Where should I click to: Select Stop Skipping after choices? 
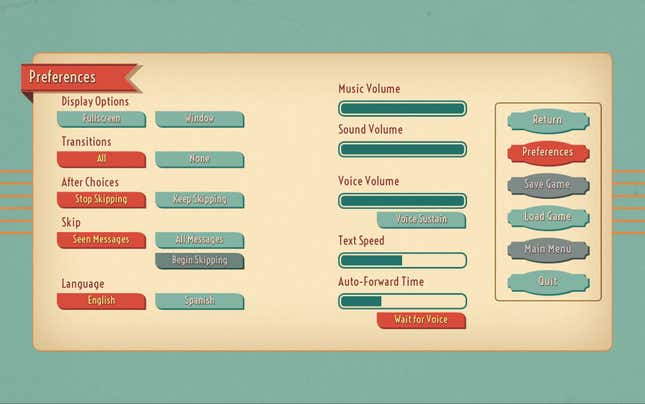pyautogui.click(x=101, y=200)
